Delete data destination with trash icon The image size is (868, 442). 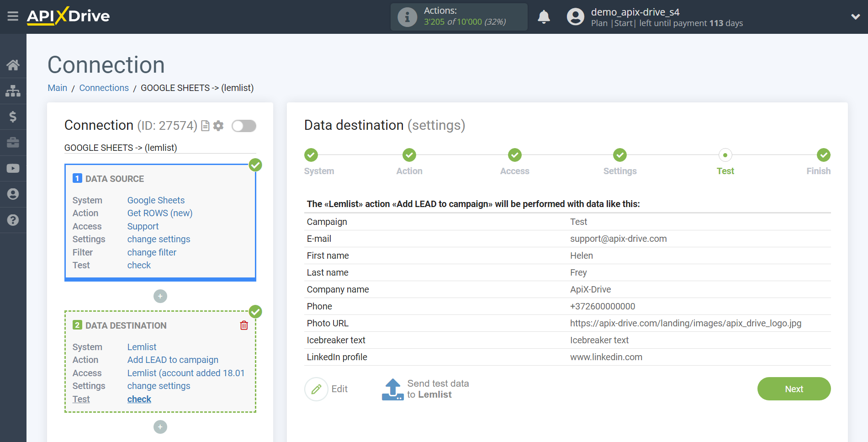click(244, 325)
